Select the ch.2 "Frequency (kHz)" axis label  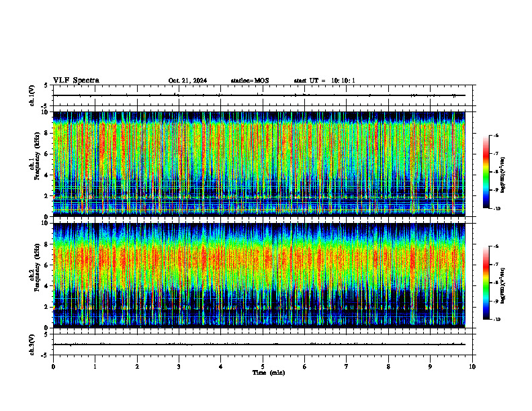pos(36,267)
